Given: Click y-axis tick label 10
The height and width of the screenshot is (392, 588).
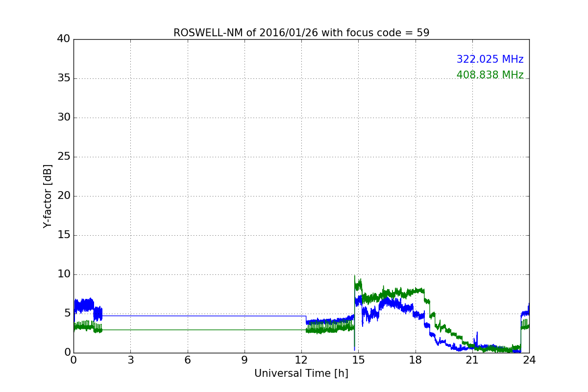Looking at the screenshot, I should coord(64,274).
